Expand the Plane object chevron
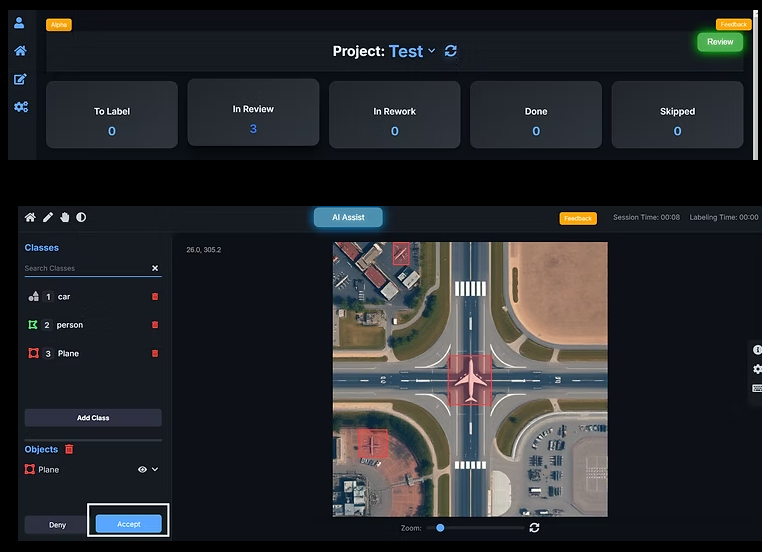Viewport: 762px width, 552px height. [x=155, y=469]
